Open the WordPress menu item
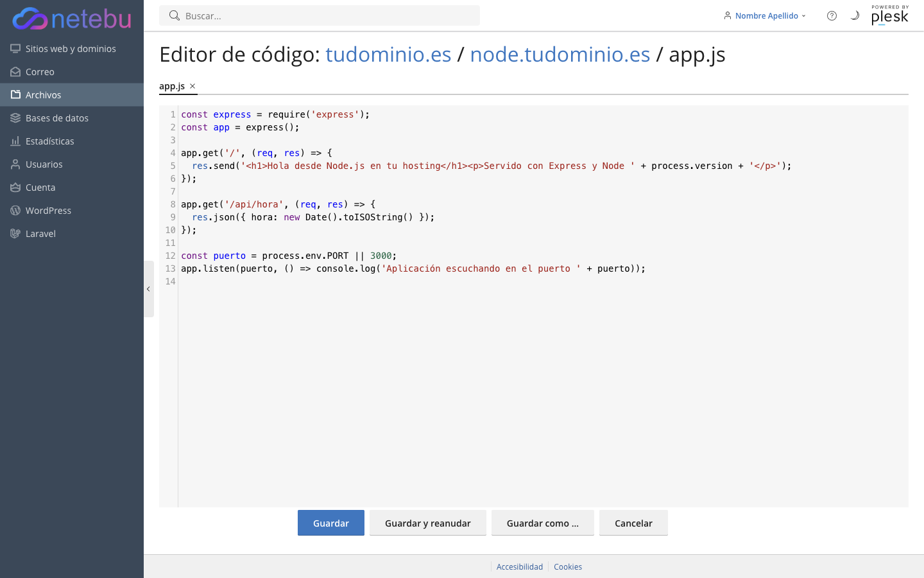This screenshot has width=924, height=578. click(x=72, y=211)
